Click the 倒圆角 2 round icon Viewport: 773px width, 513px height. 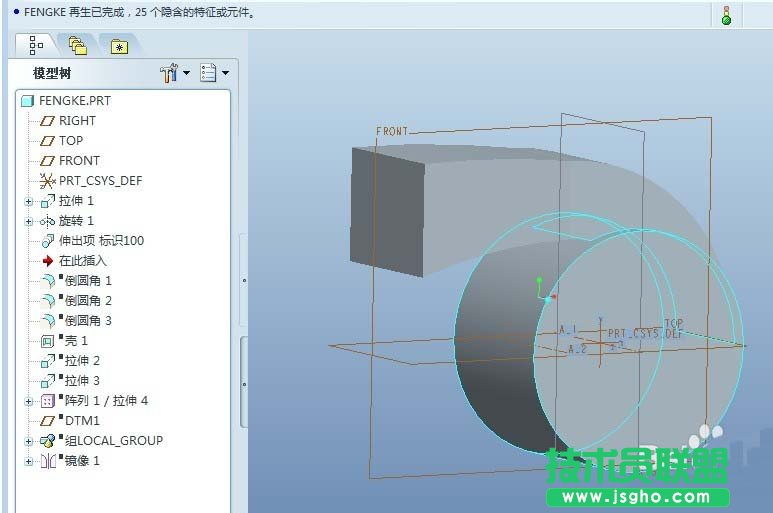coord(48,301)
